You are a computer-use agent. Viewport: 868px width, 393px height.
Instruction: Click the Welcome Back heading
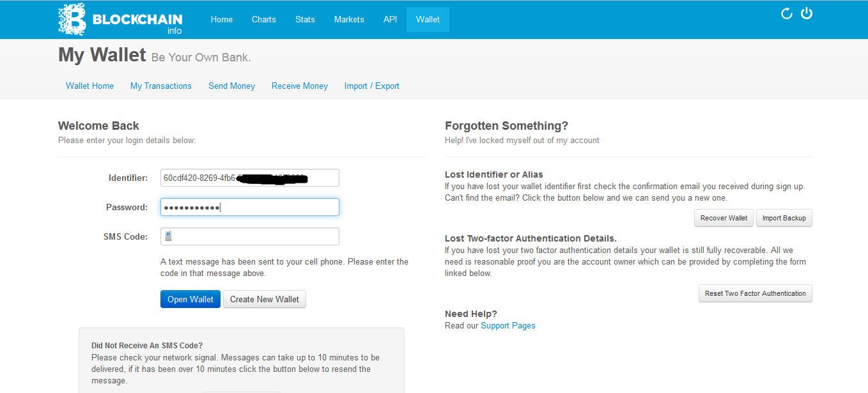click(98, 126)
